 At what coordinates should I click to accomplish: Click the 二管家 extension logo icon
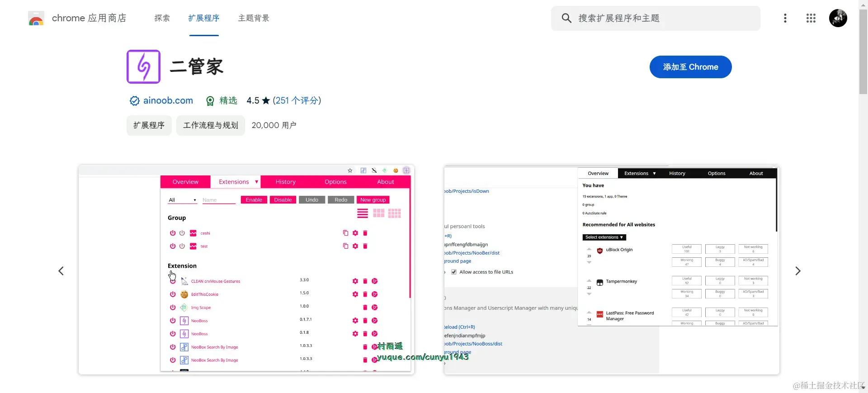143,66
